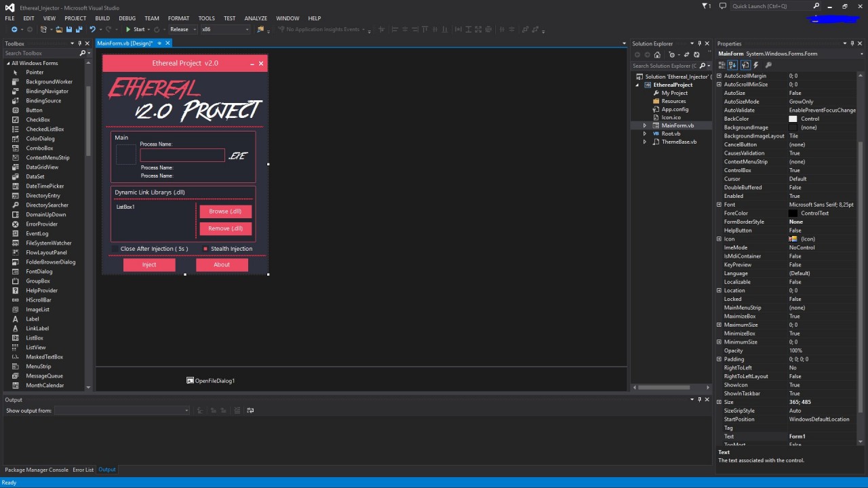This screenshot has width=868, height=488.
Task: Click the Navigate Backward toolbar icon
Action: point(14,29)
